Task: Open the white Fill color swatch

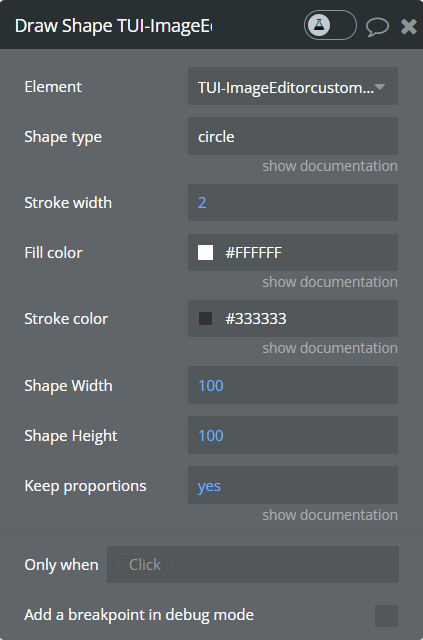Action: click(x=205, y=253)
